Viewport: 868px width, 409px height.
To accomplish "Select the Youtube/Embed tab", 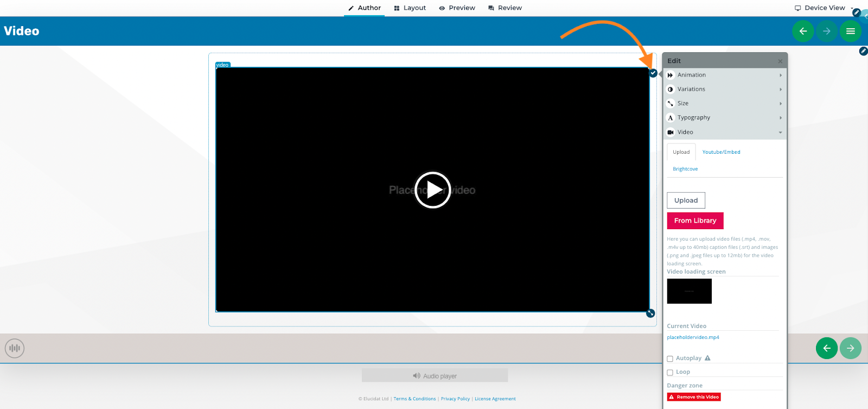I will click(721, 152).
